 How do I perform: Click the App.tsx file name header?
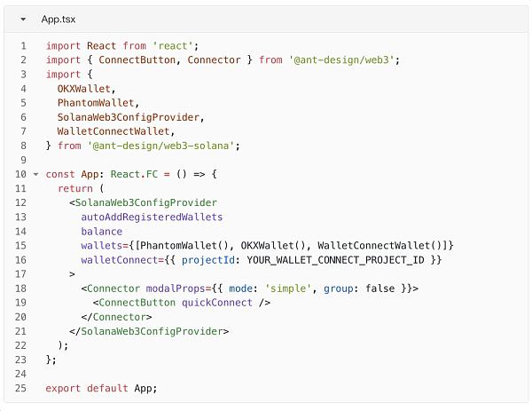[x=59, y=19]
